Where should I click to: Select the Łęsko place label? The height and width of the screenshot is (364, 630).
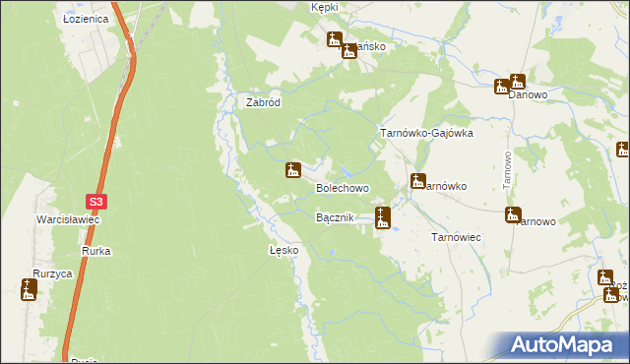click(x=284, y=251)
